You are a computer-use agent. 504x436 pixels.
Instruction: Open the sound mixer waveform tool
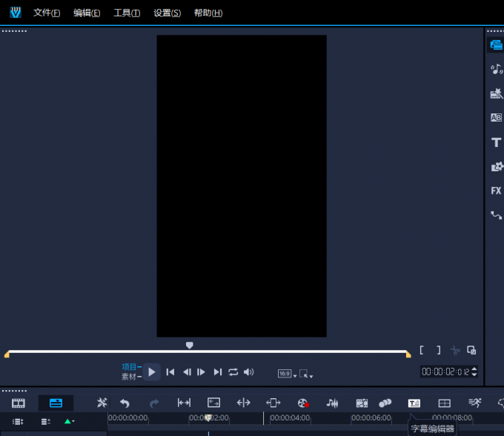coord(333,403)
